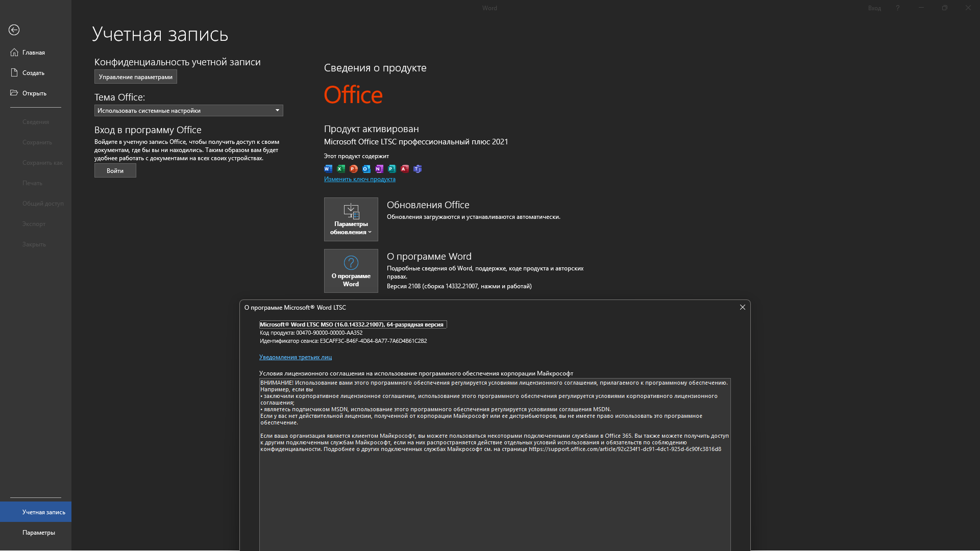Open the Уведомления третьих лиц link
This screenshot has height=551, width=980.
coord(296,357)
